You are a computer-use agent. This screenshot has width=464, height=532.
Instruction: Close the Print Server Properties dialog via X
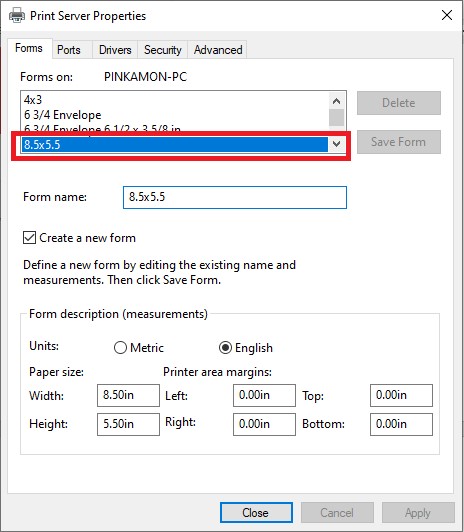coord(447,15)
